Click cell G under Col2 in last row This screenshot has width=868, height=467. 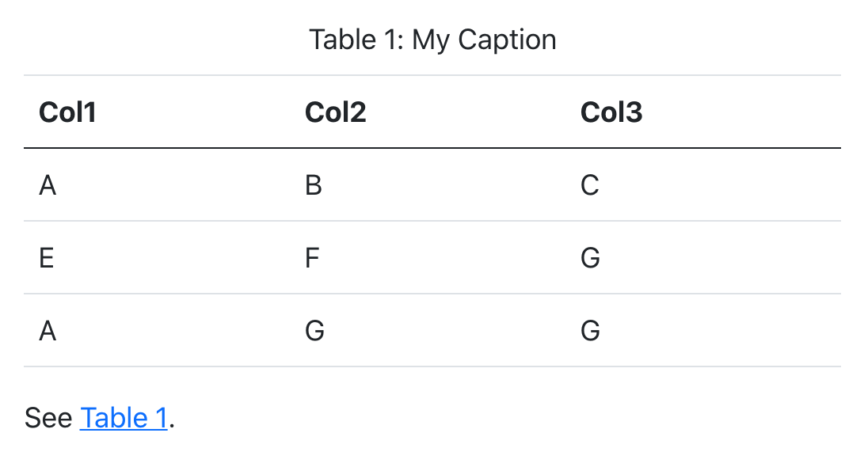(x=314, y=331)
